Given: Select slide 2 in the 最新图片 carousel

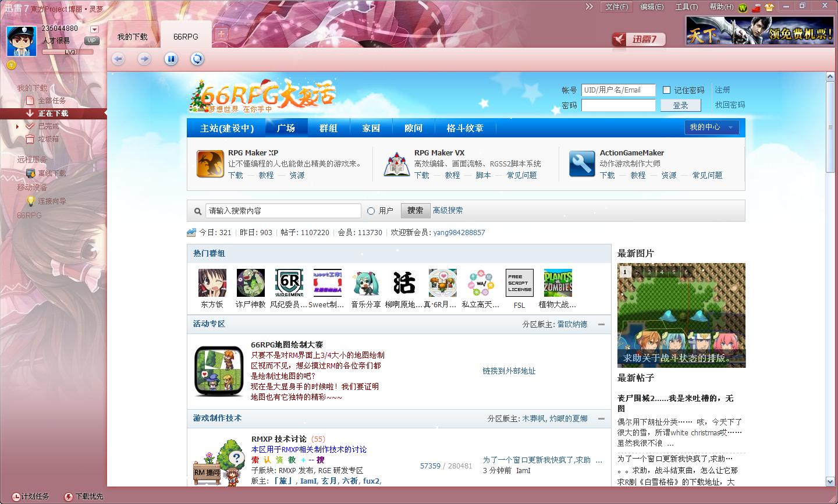Looking at the screenshot, I should (x=637, y=272).
